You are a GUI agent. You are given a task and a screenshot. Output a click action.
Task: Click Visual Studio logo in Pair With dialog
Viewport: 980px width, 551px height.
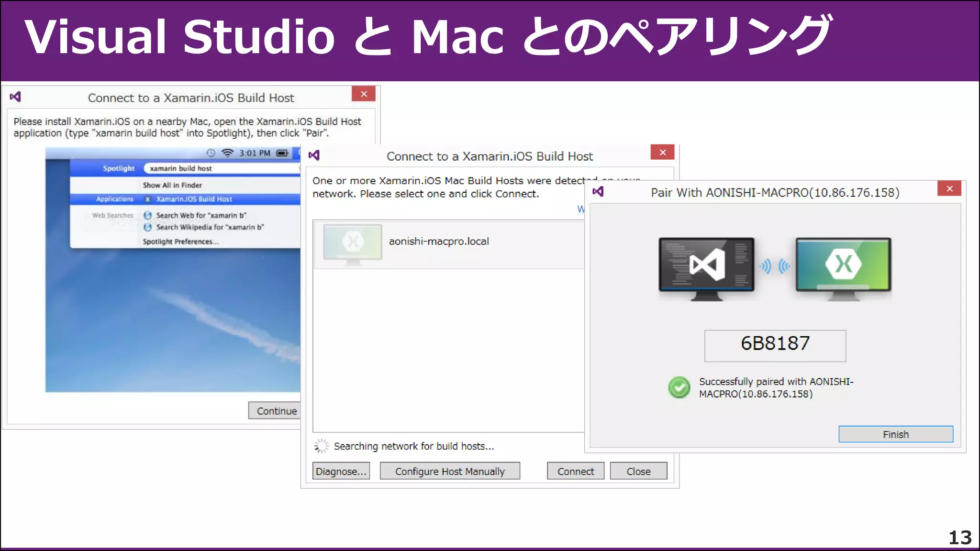[598, 192]
